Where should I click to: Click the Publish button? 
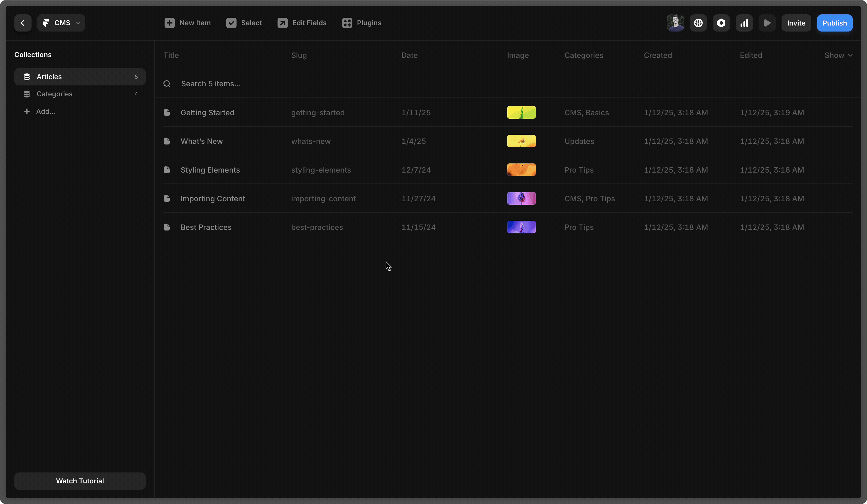834,23
